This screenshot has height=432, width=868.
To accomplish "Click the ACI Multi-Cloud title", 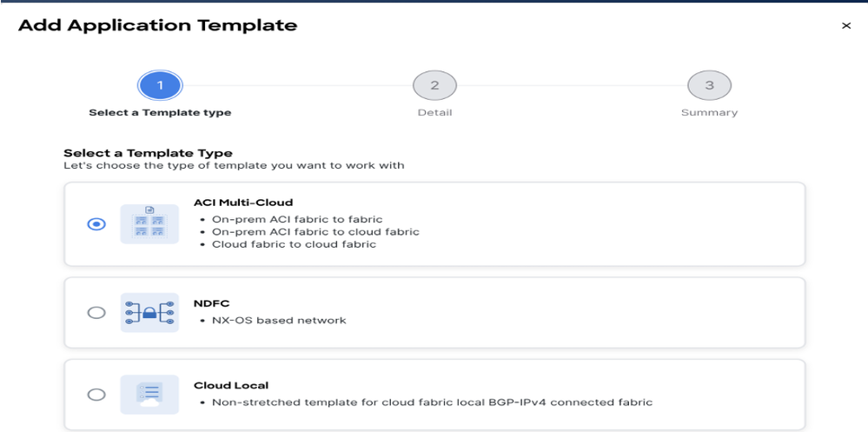I will (243, 203).
